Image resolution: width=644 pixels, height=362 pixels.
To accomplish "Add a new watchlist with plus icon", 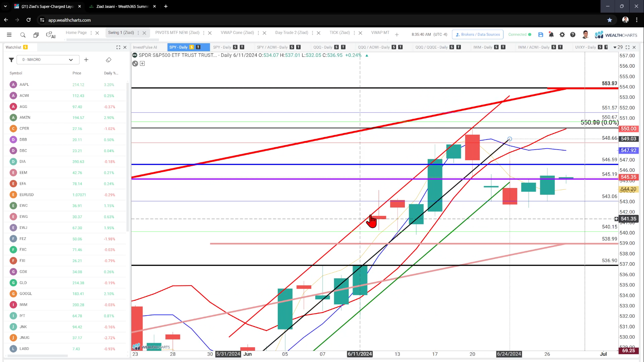I will [x=86, y=60].
